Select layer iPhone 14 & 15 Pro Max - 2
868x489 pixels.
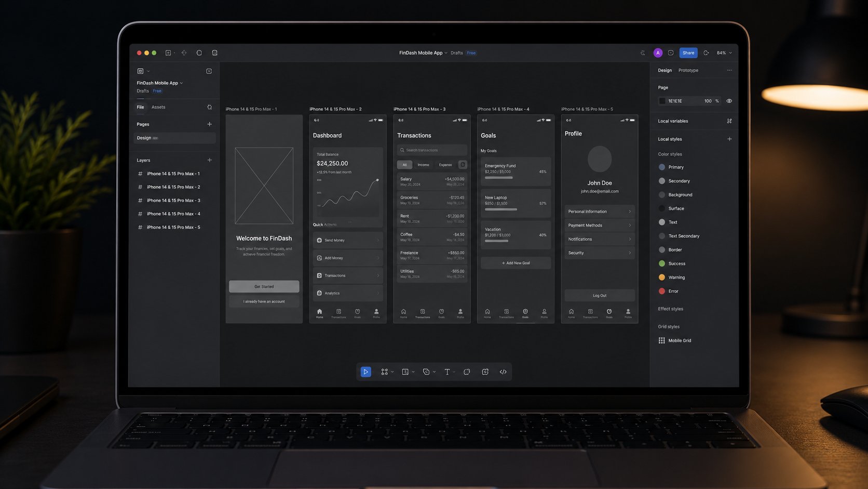174,187
